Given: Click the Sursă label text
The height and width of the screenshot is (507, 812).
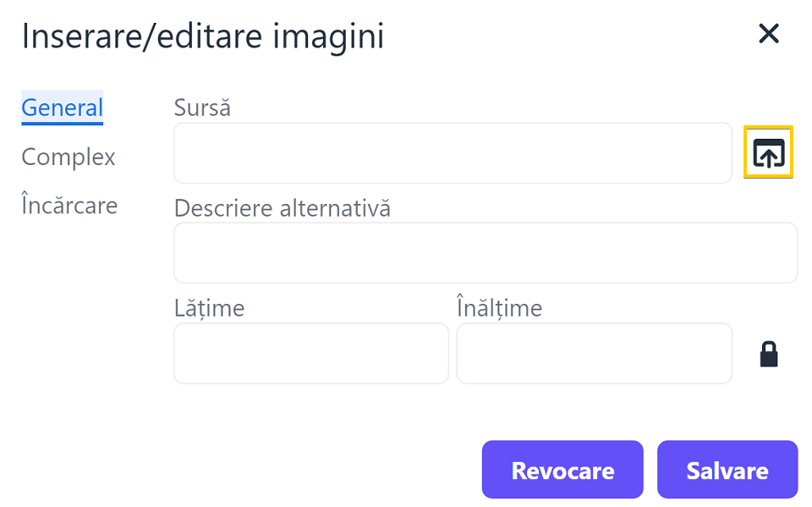Looking at the screenshot, I should coord(202,107).
